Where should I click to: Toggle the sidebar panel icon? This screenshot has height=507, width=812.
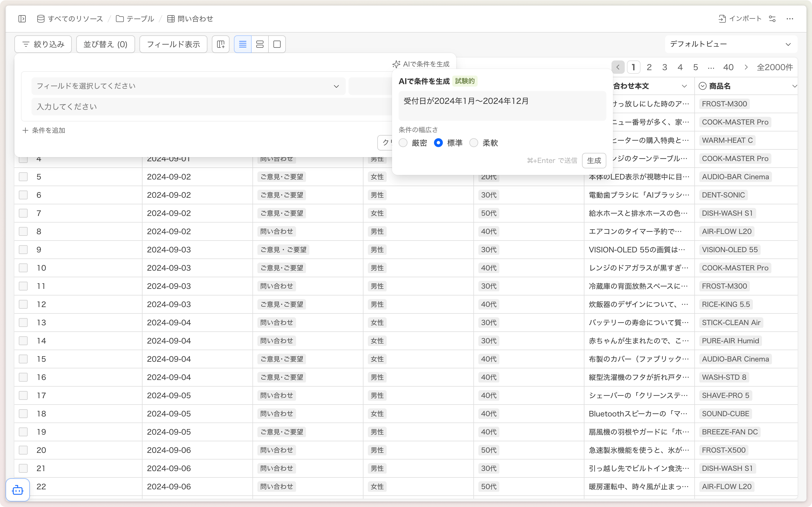(x=22, y=19)
